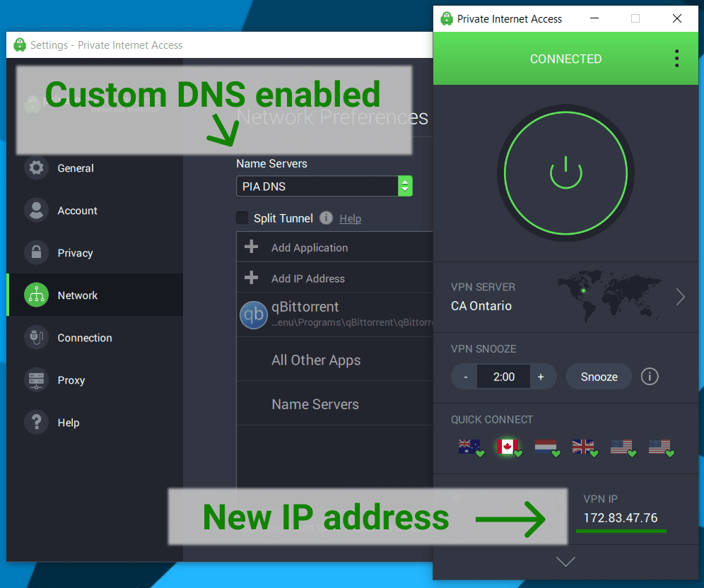Switch to the Account settings tab

95,210
